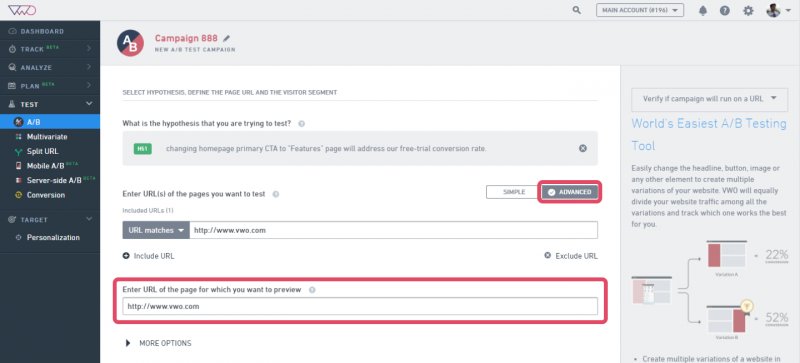800x363 pixels.
Task: Open notifications bell
Action: coord(703,11)
